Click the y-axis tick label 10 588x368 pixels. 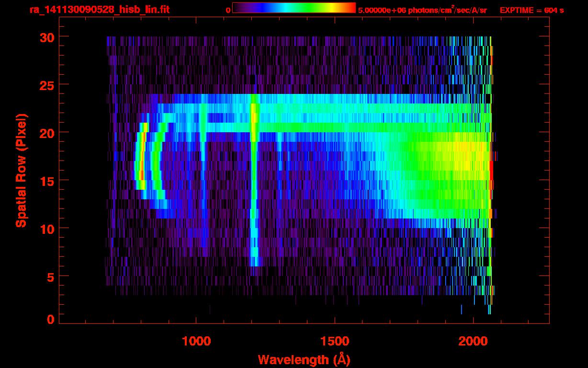46,229
